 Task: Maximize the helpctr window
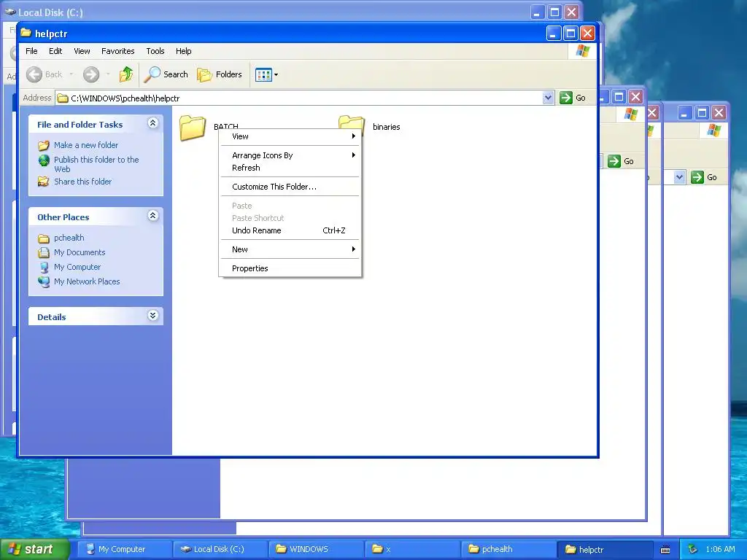tap(570, 34)
